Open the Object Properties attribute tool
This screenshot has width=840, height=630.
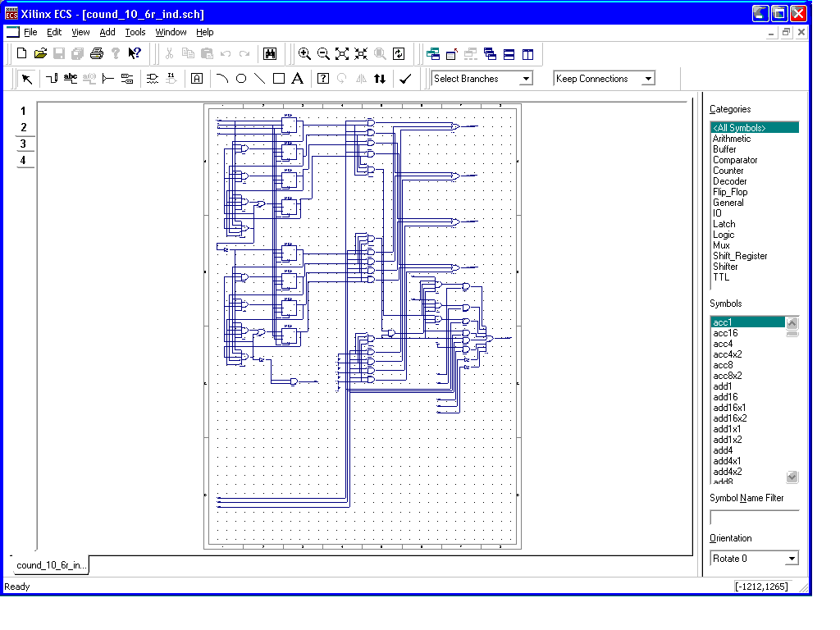point(197,79)
